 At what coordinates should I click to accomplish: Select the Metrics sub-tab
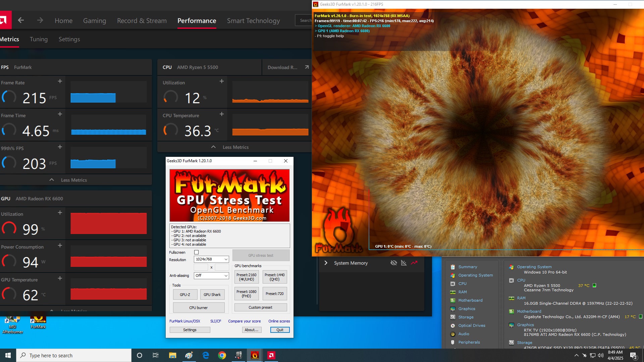(x=9, y=39)
